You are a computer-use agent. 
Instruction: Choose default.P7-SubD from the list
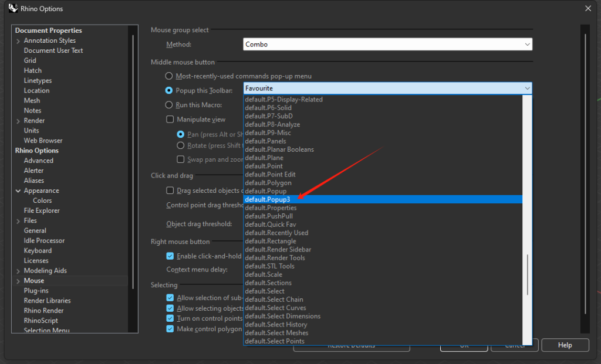point(383,116)
